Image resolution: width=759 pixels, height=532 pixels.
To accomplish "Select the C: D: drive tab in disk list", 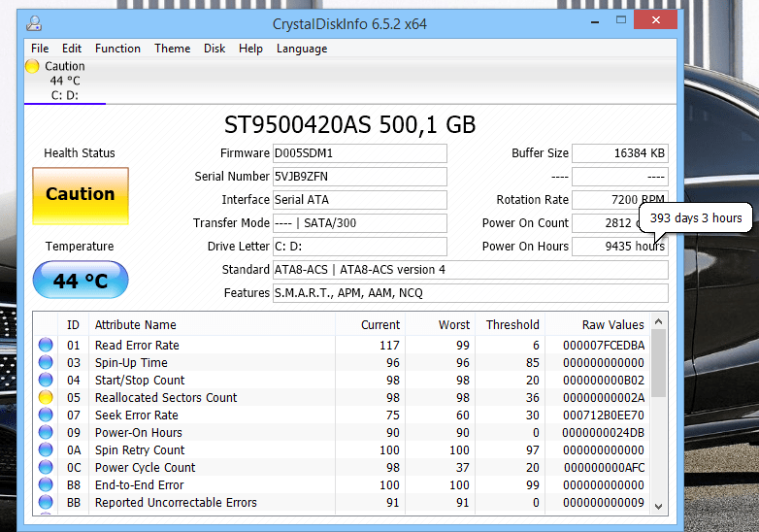I will point(65,81).
